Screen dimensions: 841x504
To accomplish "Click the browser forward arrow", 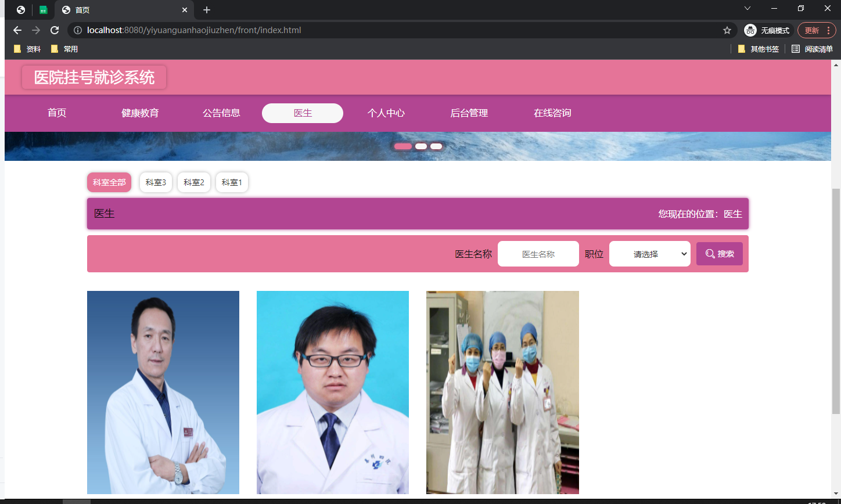I will pos(36,30).
